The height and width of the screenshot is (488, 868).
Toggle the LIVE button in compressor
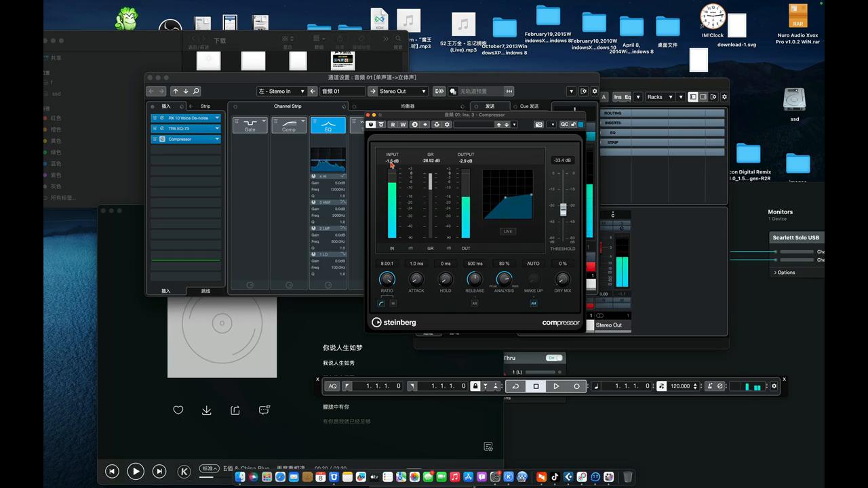(x=507, y=231)
